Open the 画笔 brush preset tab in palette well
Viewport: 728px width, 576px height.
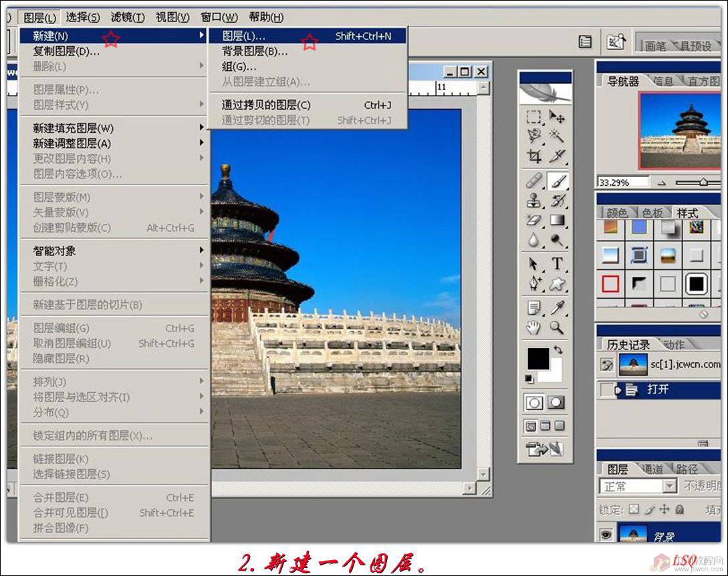pos(655,45)
